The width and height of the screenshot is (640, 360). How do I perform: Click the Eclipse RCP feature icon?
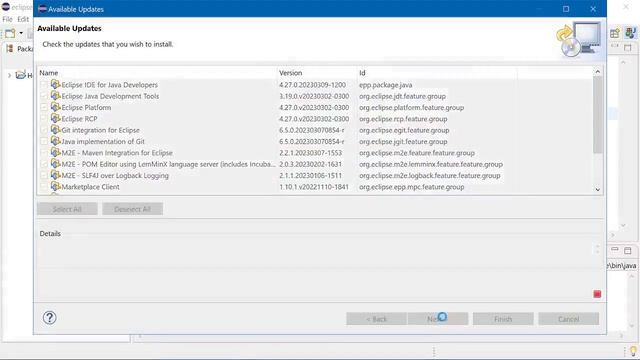(x=56, y=119)
